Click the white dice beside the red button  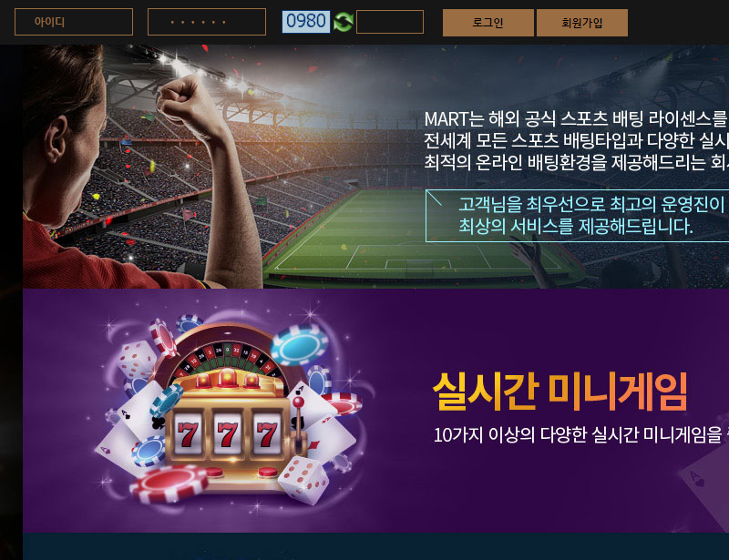coord(304,480)
